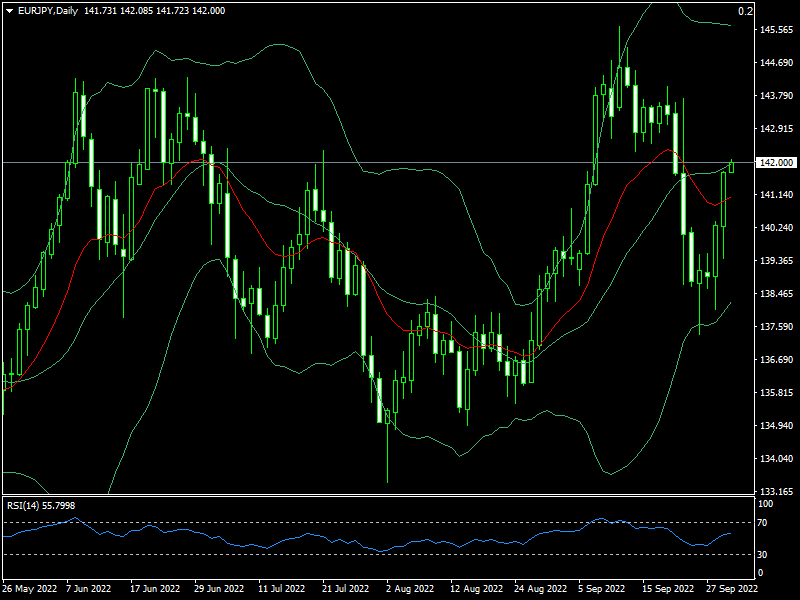Click price axis label 143.790
This screenshot has width=800, height=600.
[777, 96]
